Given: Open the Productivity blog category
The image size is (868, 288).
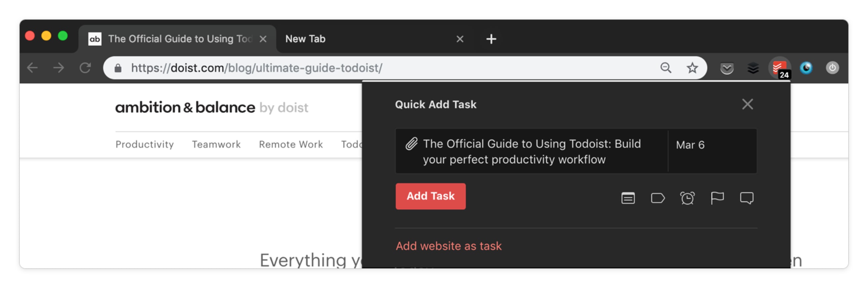Looking at the screenshot, I should [145, 144].
